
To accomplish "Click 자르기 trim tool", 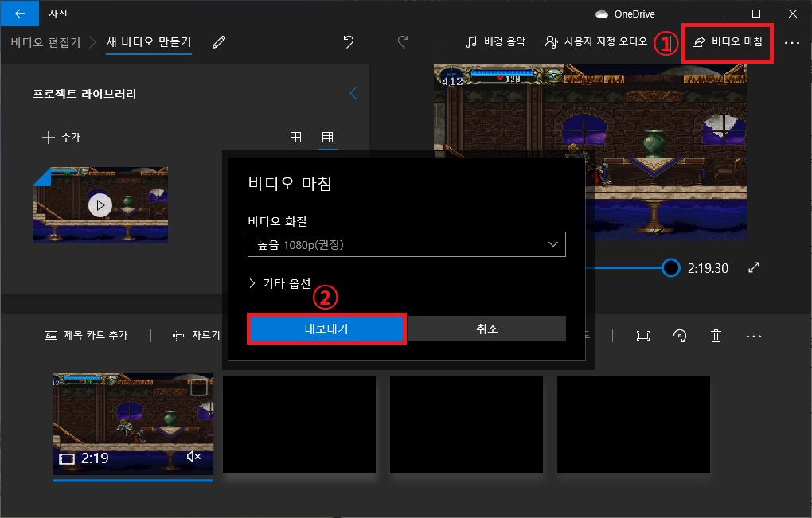I will (x=197, y=335).
